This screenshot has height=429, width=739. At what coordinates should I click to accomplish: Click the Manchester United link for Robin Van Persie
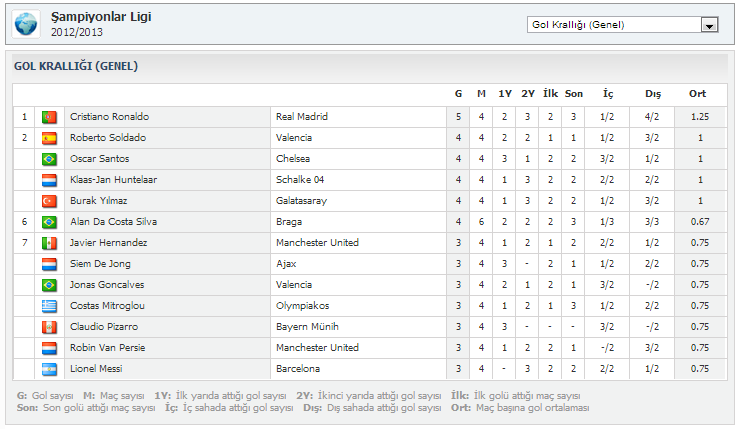[317, 348]
